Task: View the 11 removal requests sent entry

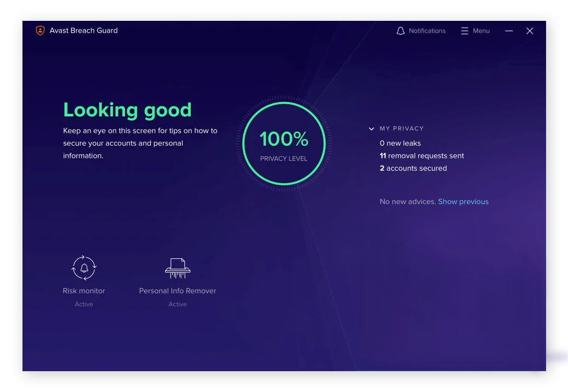Action: tap(422, 156)
